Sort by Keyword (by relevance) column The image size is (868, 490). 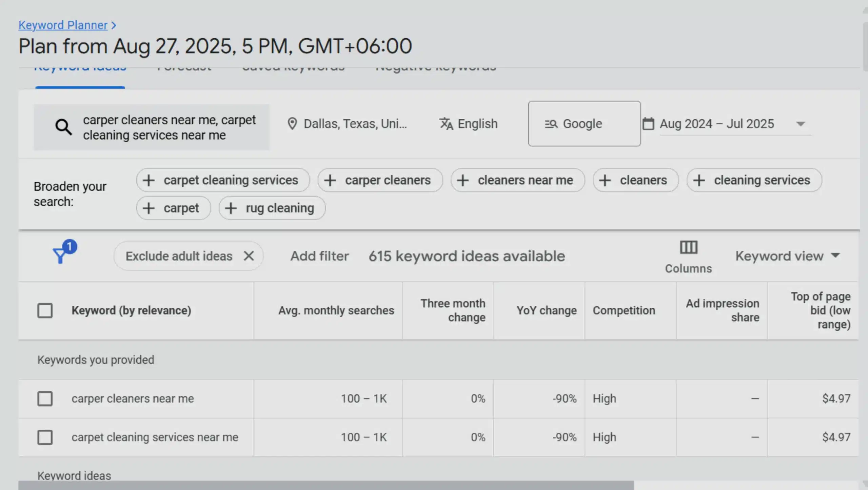tap(131, 310)
